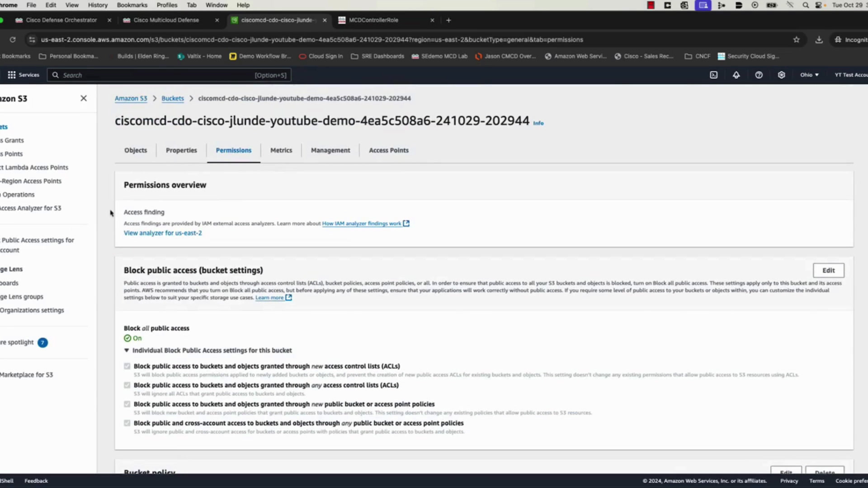868x488 pixels.
Task: Click the spotlight badge showing 7
Action: (42, 343)
